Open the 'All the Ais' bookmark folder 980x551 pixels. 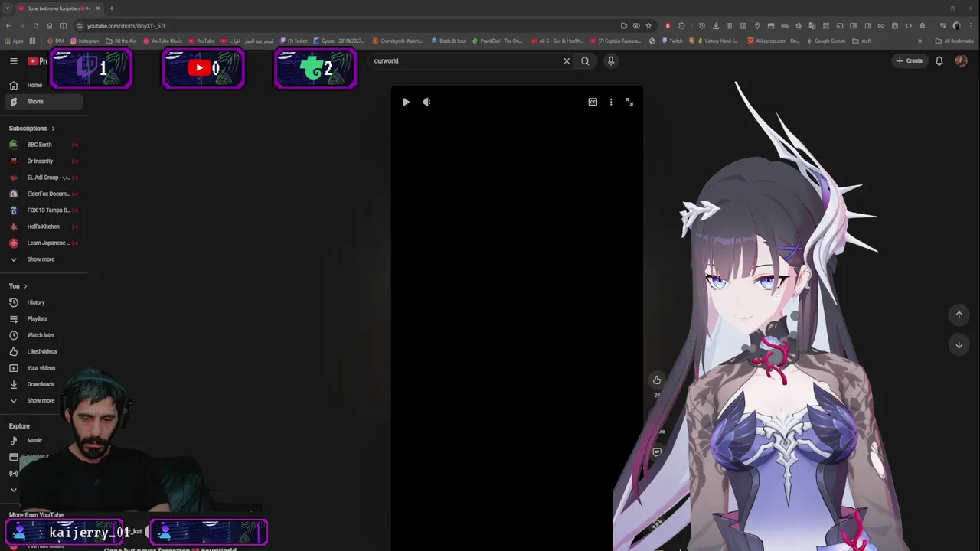[121, 41]
